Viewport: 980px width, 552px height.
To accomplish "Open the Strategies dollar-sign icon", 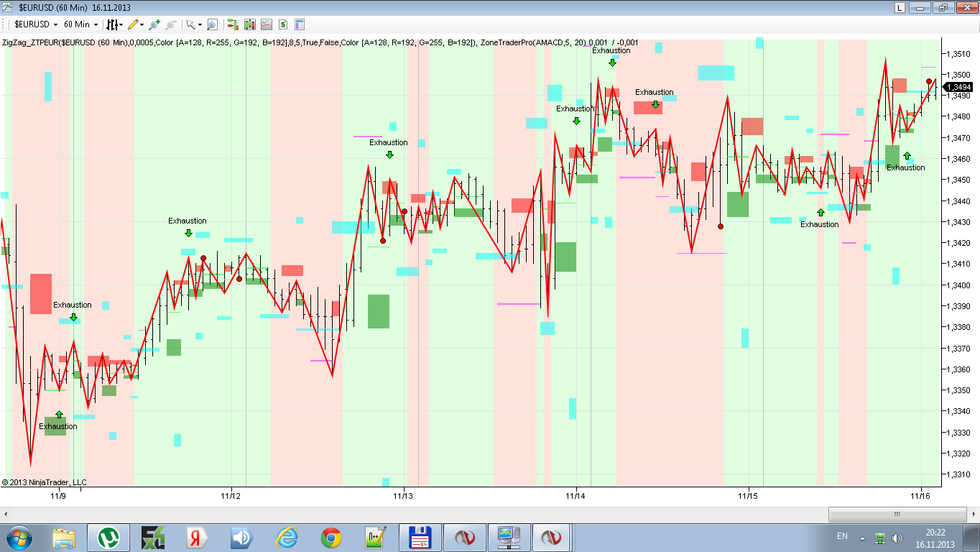I will point(283,24).
